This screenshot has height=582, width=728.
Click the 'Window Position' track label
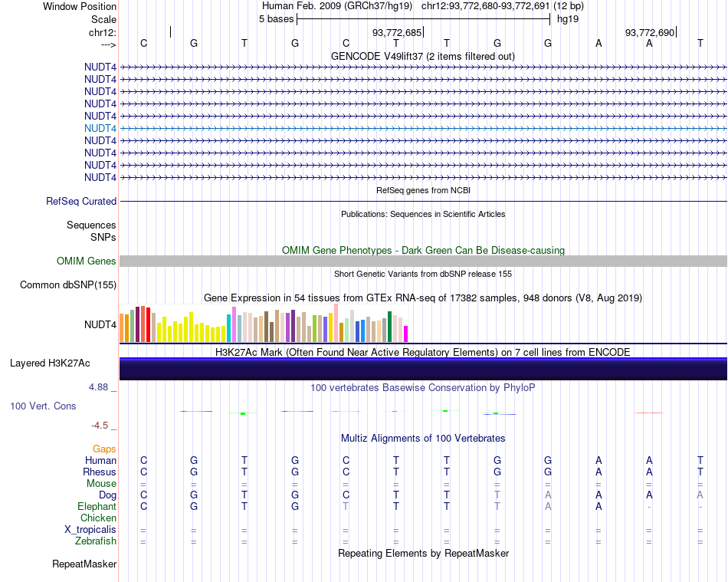click(x=80, y=6)
